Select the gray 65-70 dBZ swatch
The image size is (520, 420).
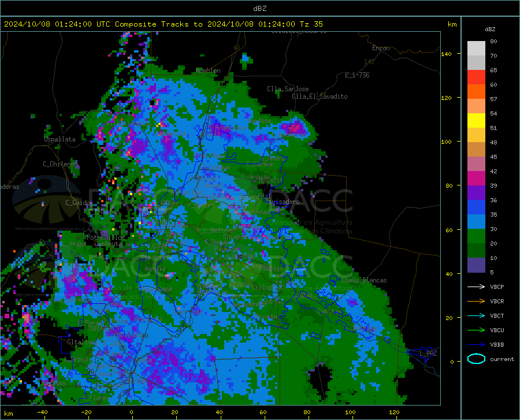(x=476, y=62)
